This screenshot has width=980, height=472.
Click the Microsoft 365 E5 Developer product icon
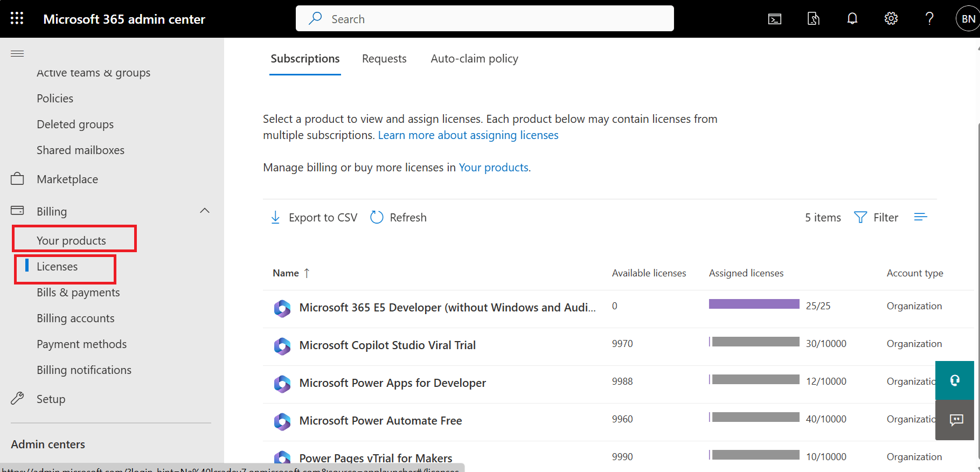coord(282,308)
